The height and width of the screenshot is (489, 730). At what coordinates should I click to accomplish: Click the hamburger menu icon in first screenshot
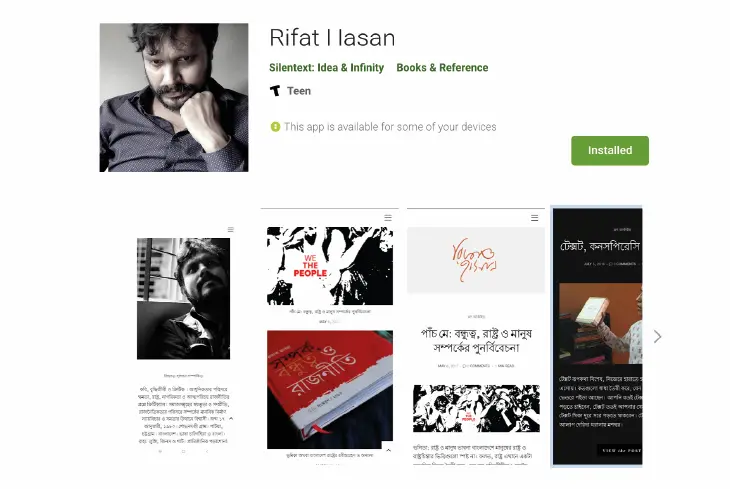tap(230, 230)
